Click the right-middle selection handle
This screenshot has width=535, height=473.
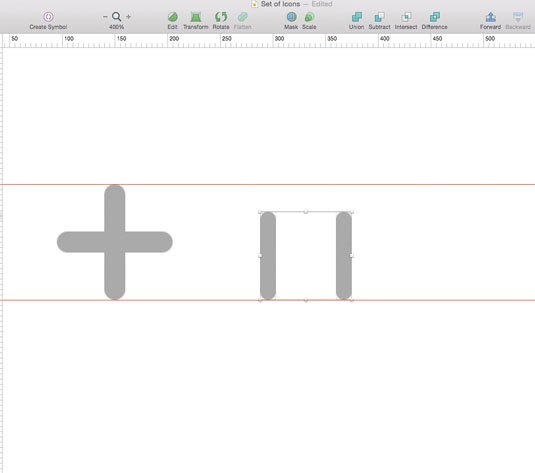click(351, 255)
